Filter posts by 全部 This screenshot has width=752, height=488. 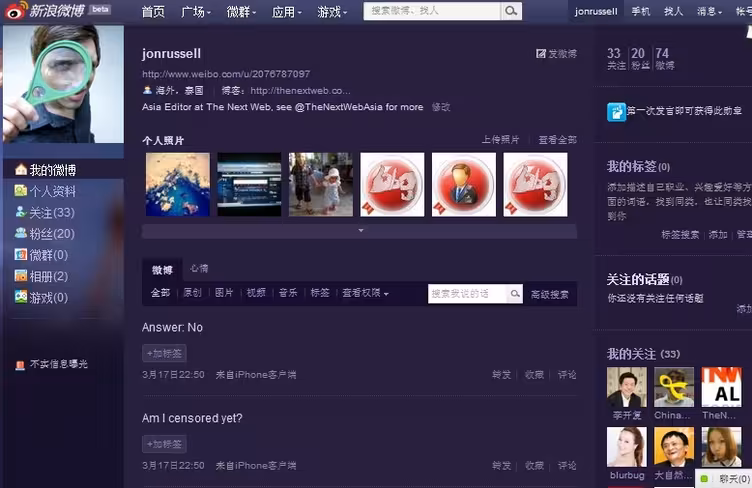pos(160,293)
